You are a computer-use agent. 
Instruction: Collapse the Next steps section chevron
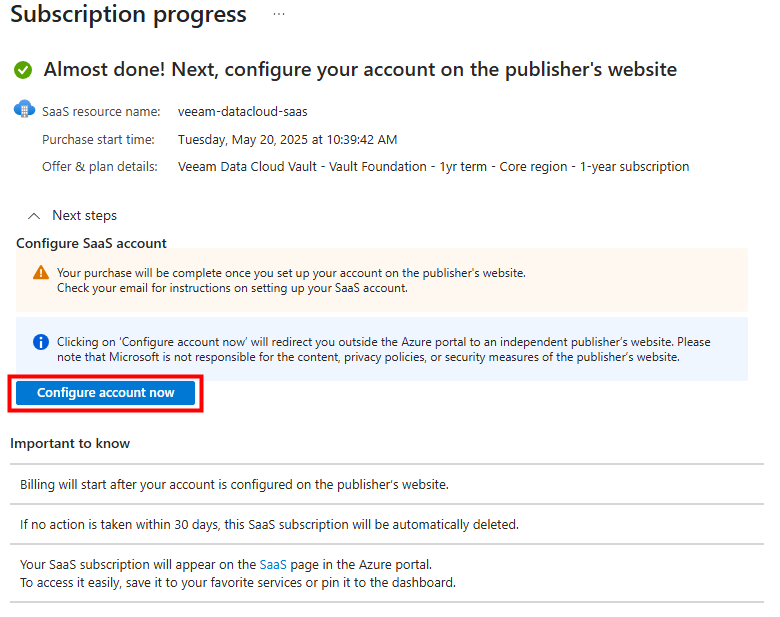34,216
